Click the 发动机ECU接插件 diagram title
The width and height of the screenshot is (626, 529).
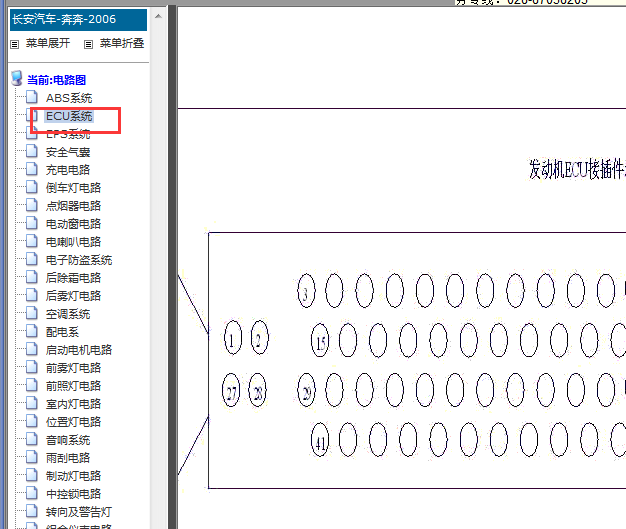(x=577, y=169)
